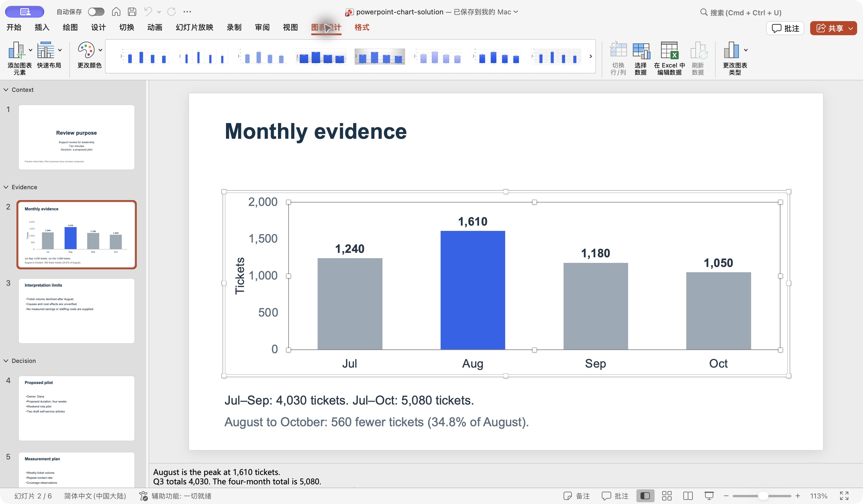The height and width of the screenshot is (504, 863).
Task: Click the Redo icon
Action: 171,12
